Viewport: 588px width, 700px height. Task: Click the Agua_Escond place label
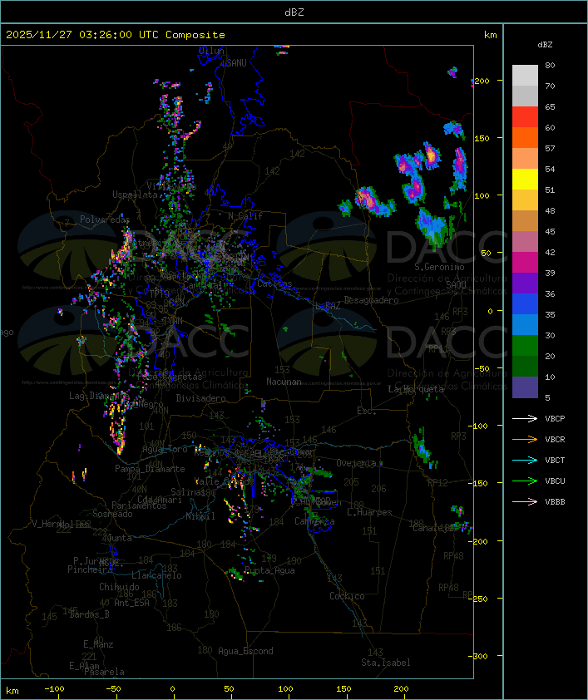(245, 651)
